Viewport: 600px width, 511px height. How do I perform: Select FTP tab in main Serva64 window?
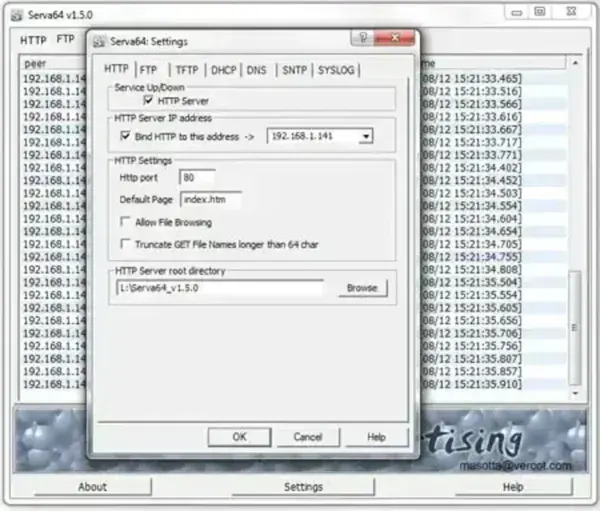pyautogui.click(x=65, y=39)
